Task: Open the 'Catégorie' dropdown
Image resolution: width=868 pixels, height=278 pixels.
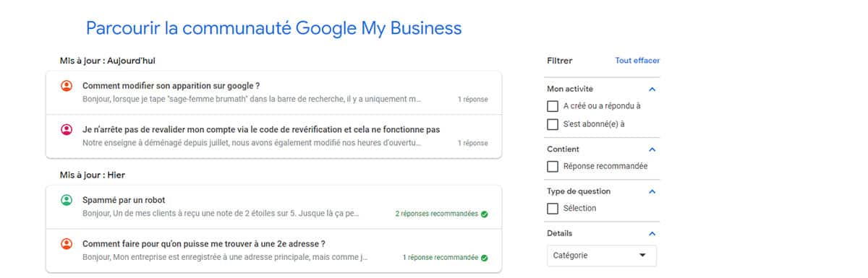Action: 602,256
